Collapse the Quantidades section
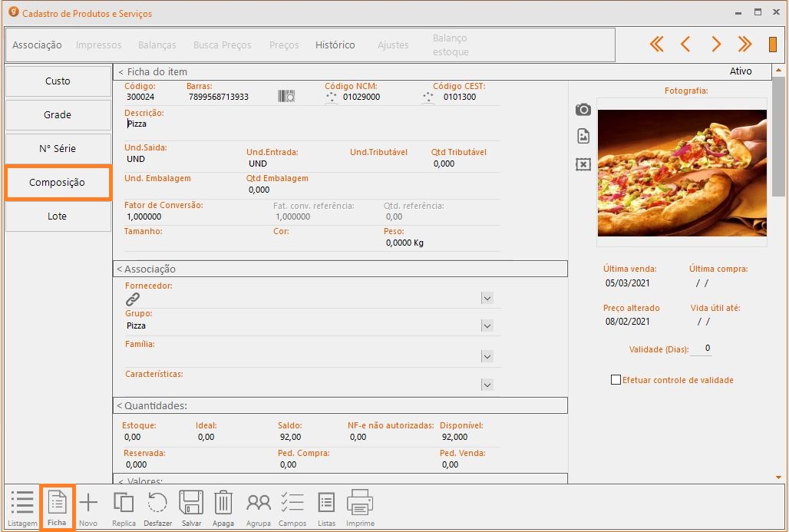The image size is (789, 532). pyautogui.click(x=120, y=405)
